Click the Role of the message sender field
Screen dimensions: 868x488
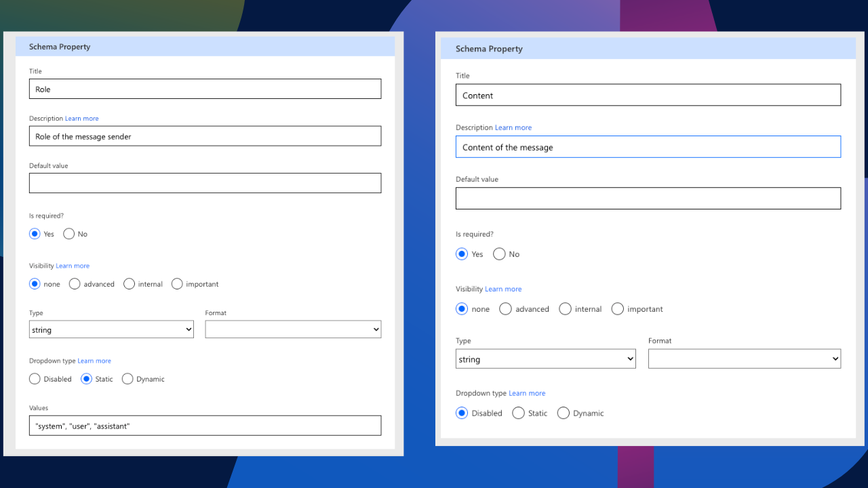[x=205, y=136]
